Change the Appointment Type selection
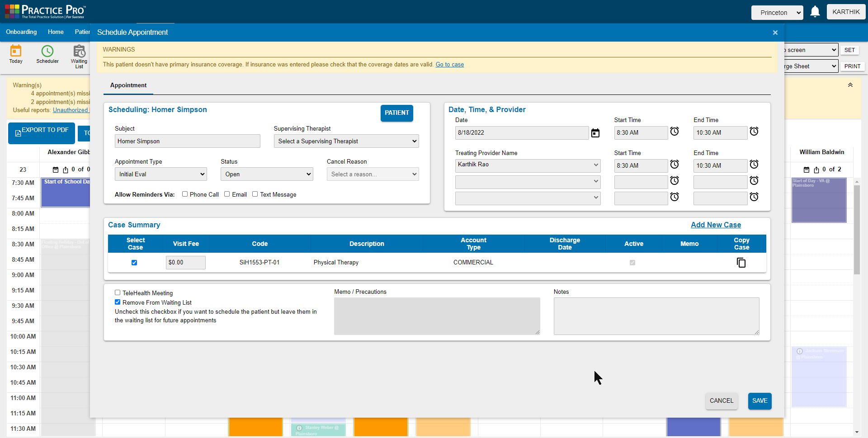Screen dimensions: 868x438 160,174
